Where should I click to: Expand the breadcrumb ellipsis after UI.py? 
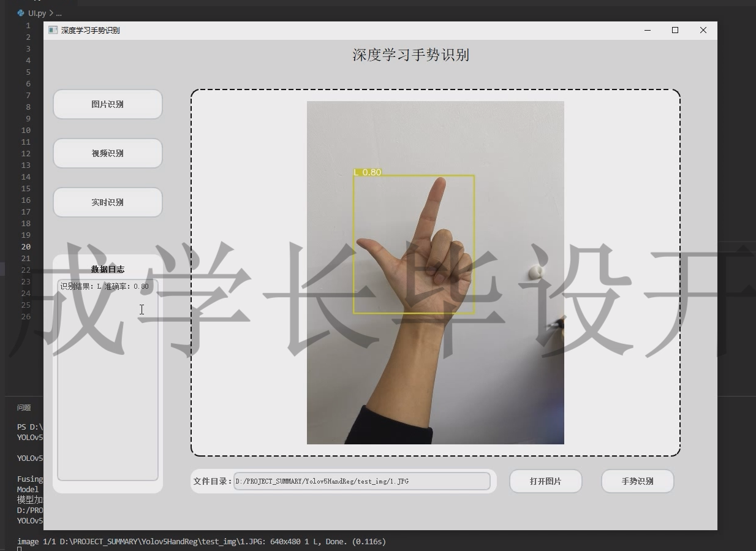coord(59,12)
